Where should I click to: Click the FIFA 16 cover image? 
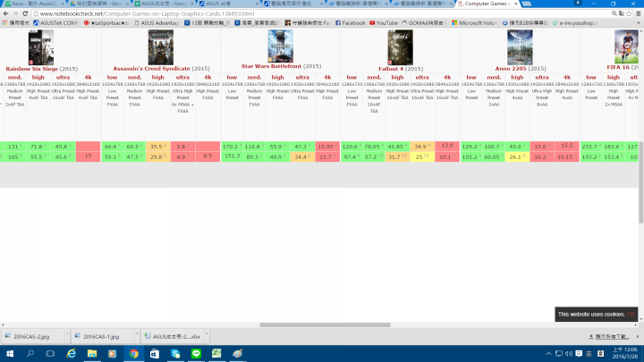point(626,46)
